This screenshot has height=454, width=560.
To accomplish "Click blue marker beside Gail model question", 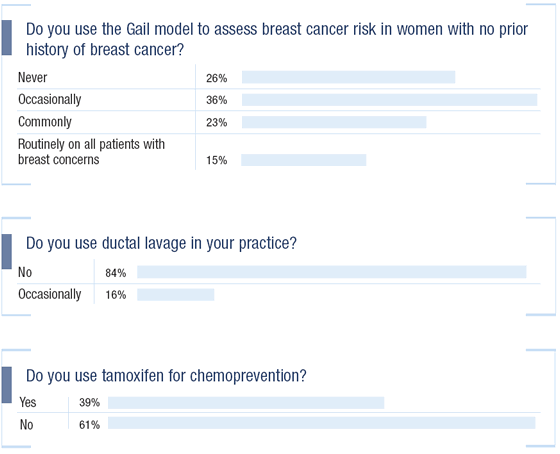I will [x=6, y=38].
